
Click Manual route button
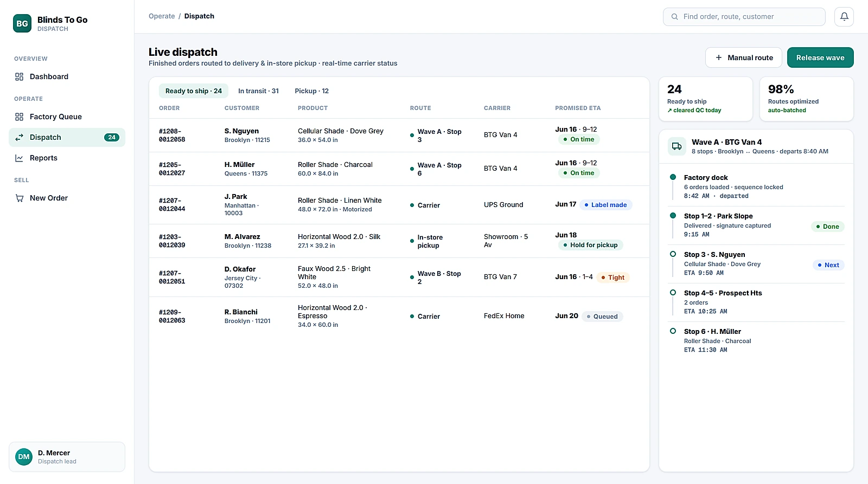pyautogui.click(x=744, y=57)
